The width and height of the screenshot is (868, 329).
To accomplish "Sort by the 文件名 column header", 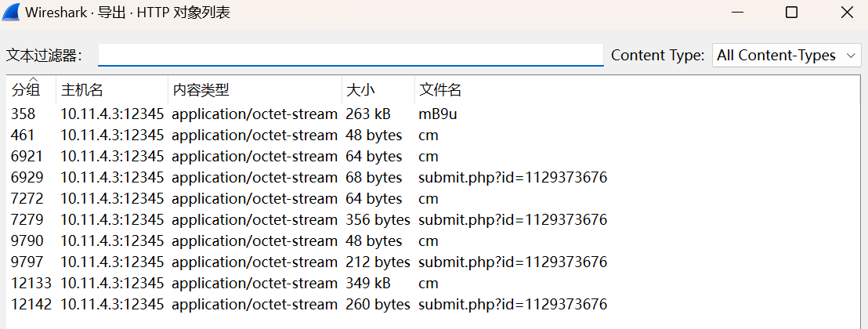I will (440, 90).
